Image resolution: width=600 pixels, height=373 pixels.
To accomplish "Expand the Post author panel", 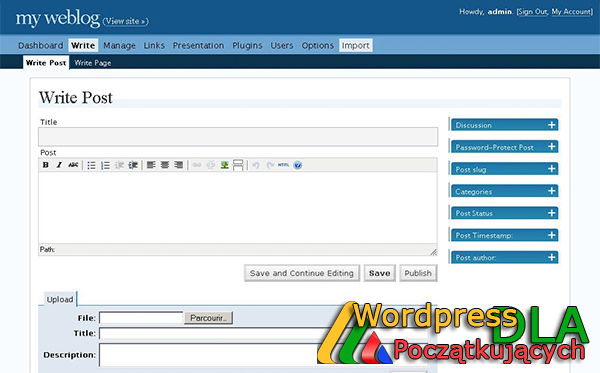I will [x=504, y=257].
